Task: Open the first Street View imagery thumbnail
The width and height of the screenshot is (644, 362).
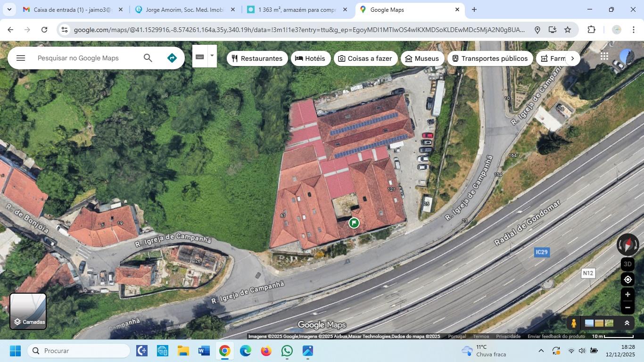Action: 589,323
